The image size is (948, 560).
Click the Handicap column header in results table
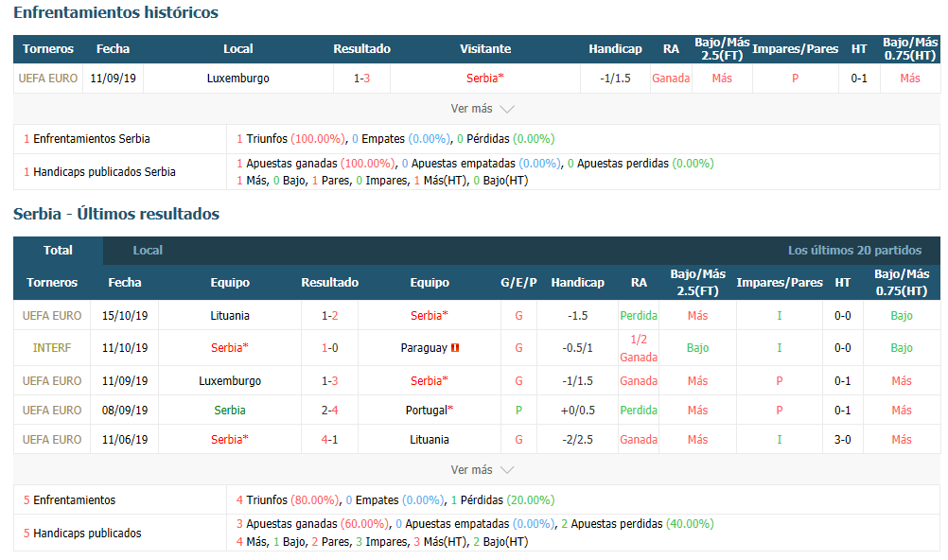pyautogui.click(x=577, y=283)
